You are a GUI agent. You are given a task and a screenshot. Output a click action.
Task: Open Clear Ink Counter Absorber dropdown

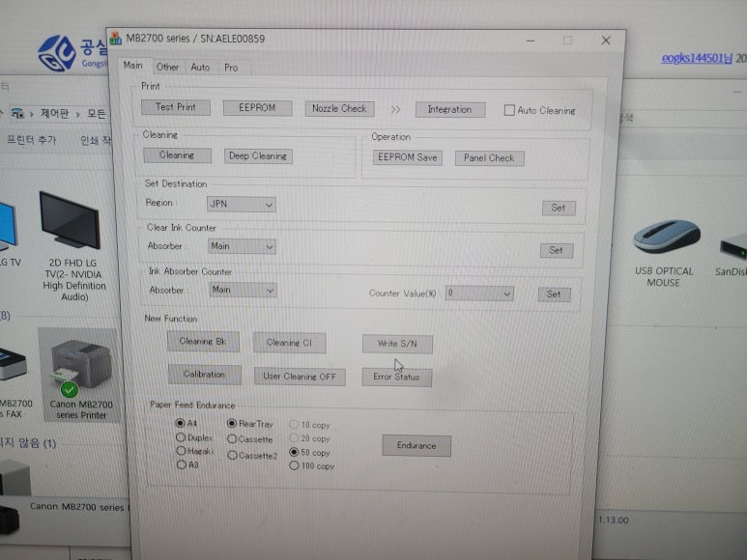click(x=242, y=246)
